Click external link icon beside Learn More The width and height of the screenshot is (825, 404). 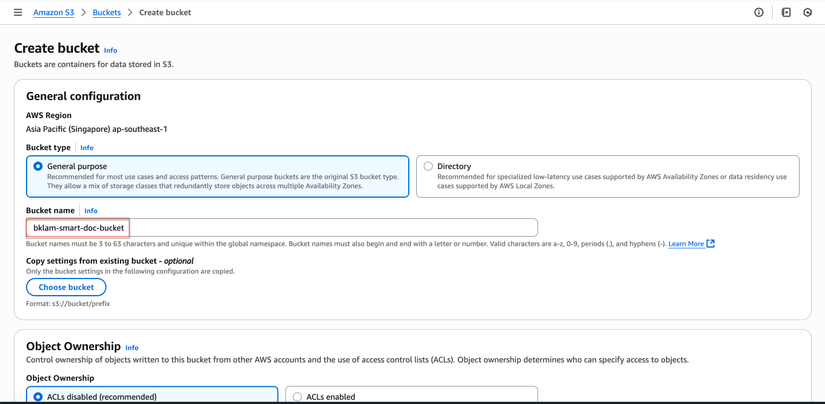[x=711, y=244]
